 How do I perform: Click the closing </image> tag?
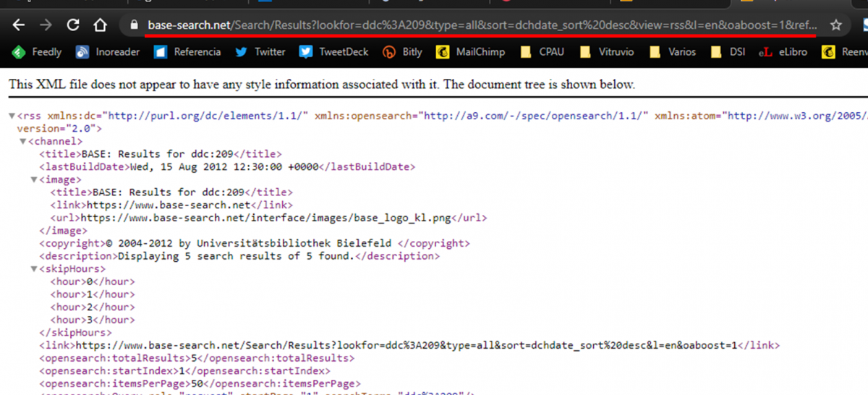(x=64, y=231)
